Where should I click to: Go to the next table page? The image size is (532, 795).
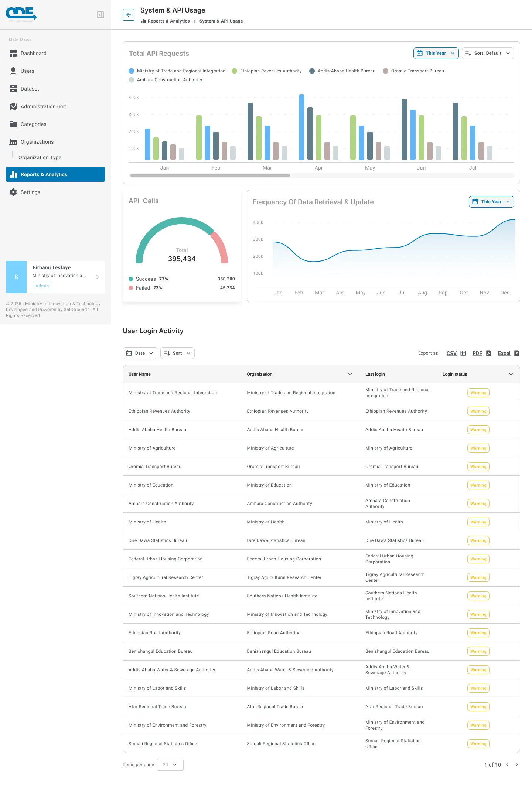[516, 765]
